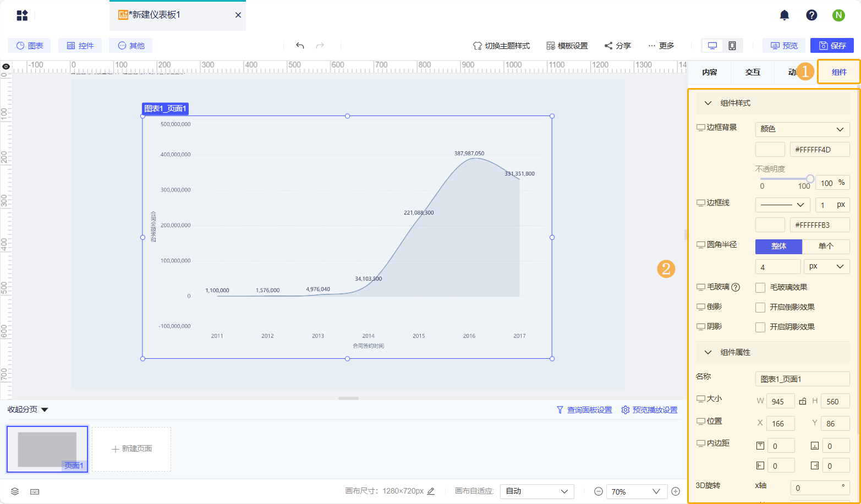The image size is (861, 504).
Task: Open the 其他 others menu
Action: point(130,46)
